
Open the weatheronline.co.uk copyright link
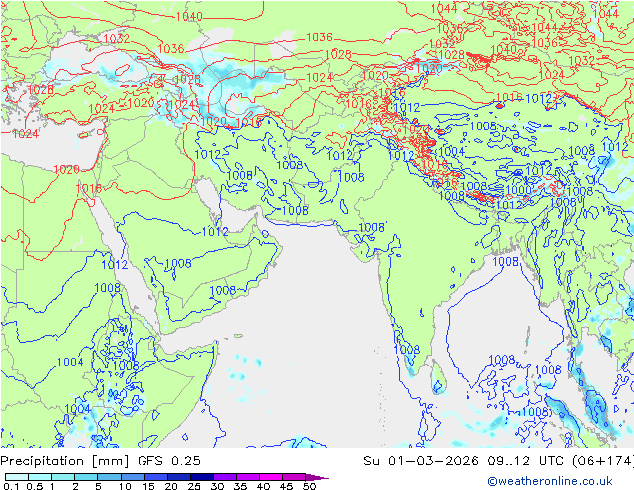coord(550,481)
